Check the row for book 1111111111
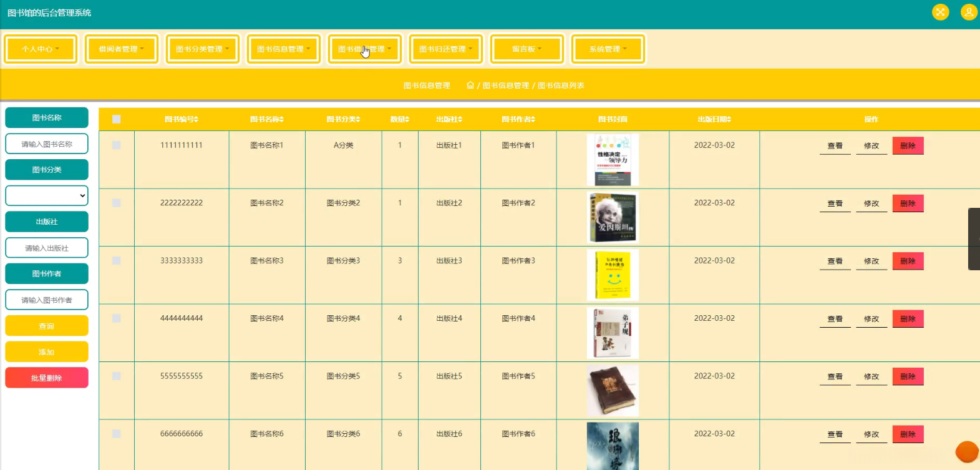 pos(117,145)
